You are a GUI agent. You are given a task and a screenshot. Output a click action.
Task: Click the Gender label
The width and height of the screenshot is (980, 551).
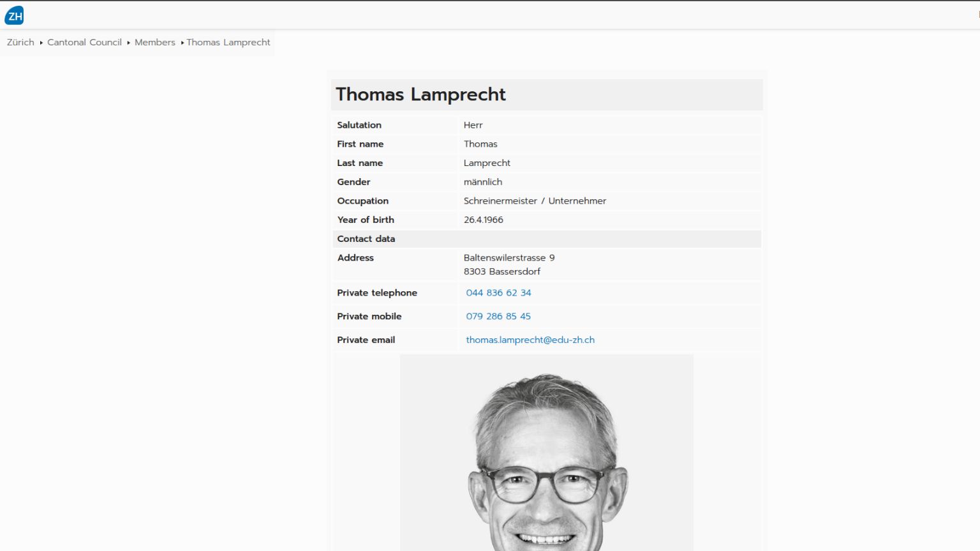pyautogui.click(x=353, y=182)
